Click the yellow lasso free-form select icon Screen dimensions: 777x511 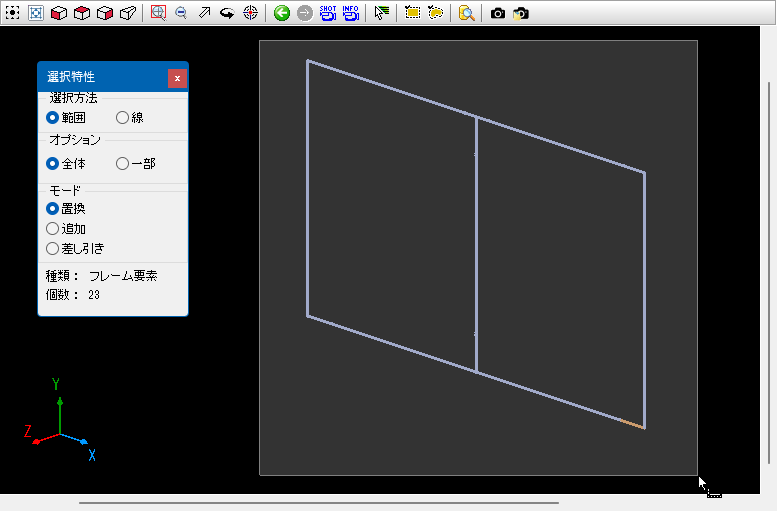click(435, 13)
